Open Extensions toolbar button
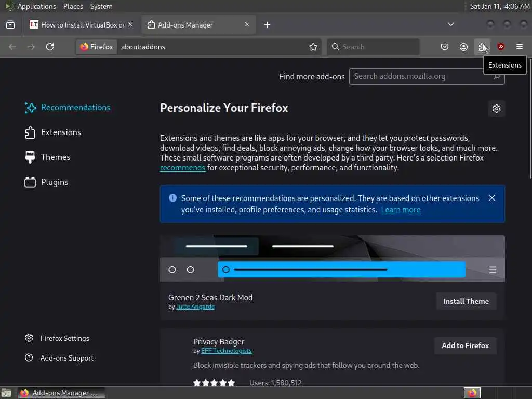The image size is (532, 399). [x=482, y=47]
